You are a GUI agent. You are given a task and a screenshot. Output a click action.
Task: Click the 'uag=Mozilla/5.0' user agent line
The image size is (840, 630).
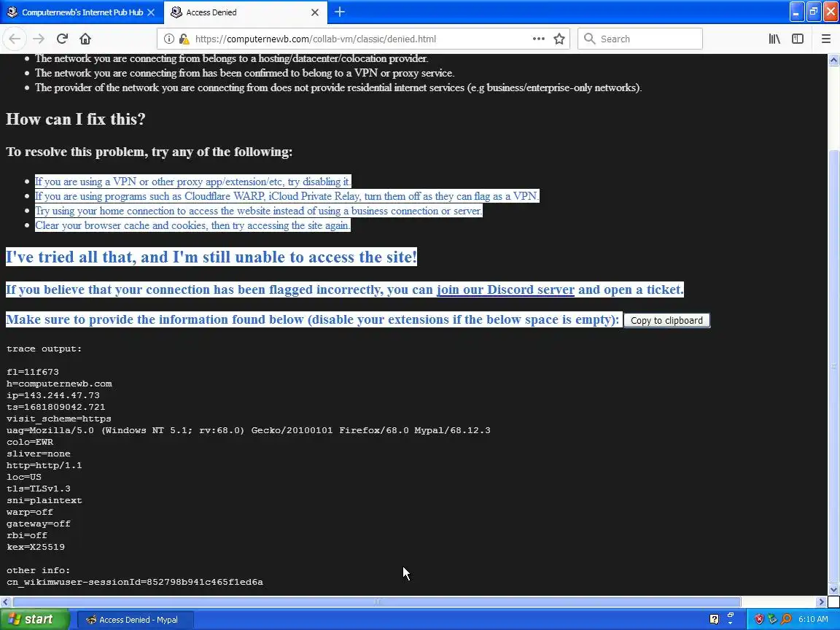pyautogui.click(x=249, y=430)
